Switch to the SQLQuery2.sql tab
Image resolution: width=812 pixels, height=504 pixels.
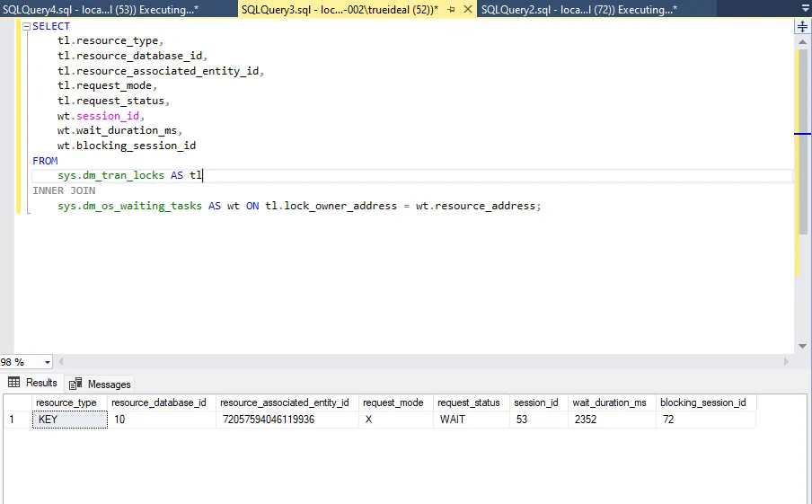pyautogui.click(x=579, y=9)
